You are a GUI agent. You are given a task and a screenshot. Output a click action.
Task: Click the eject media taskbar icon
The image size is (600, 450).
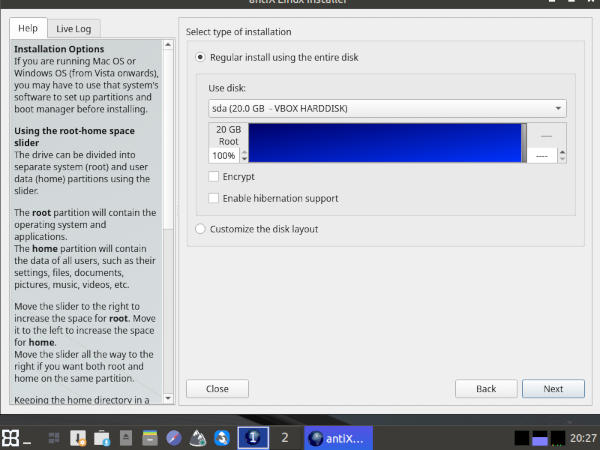126,437
